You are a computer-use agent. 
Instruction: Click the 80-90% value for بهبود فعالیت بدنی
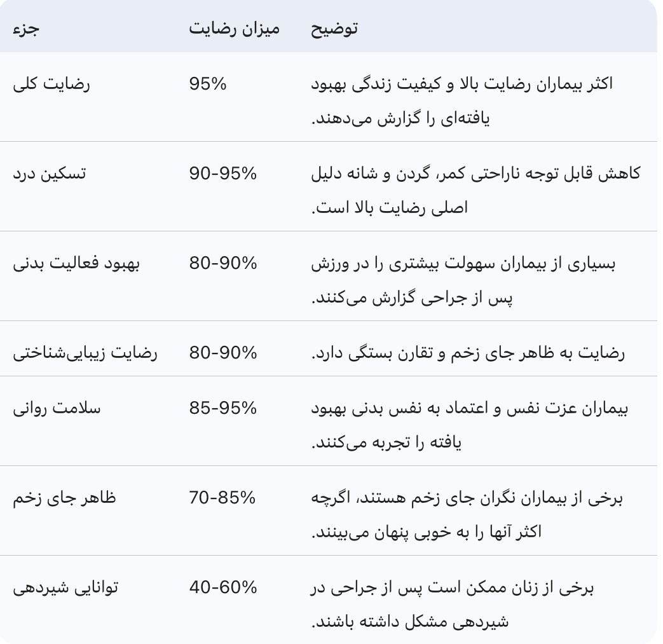coord(223,263)
